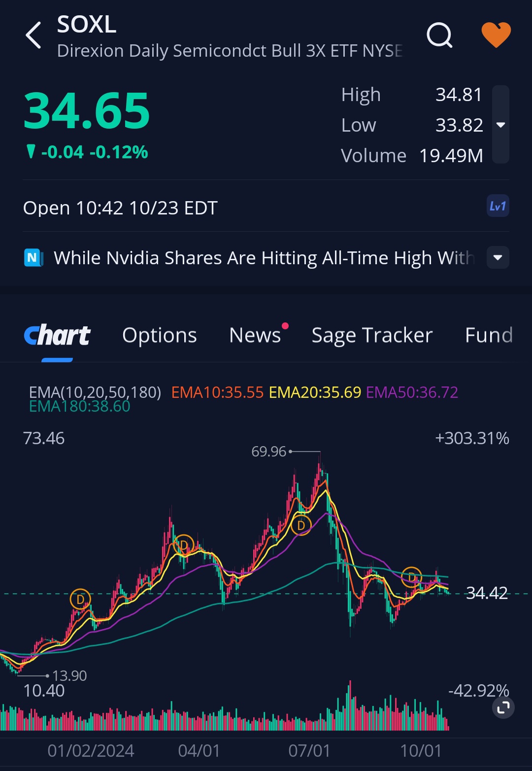Screen dimensions: 532x771
Task: Select the Chart tab
Action: [x=57, y=336]
